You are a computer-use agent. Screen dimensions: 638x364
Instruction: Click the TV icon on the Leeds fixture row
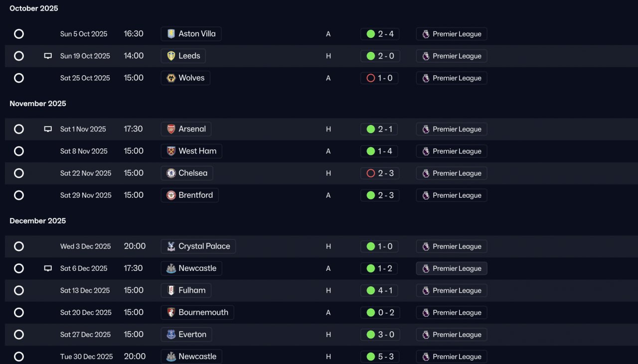(x=48, y=56)
